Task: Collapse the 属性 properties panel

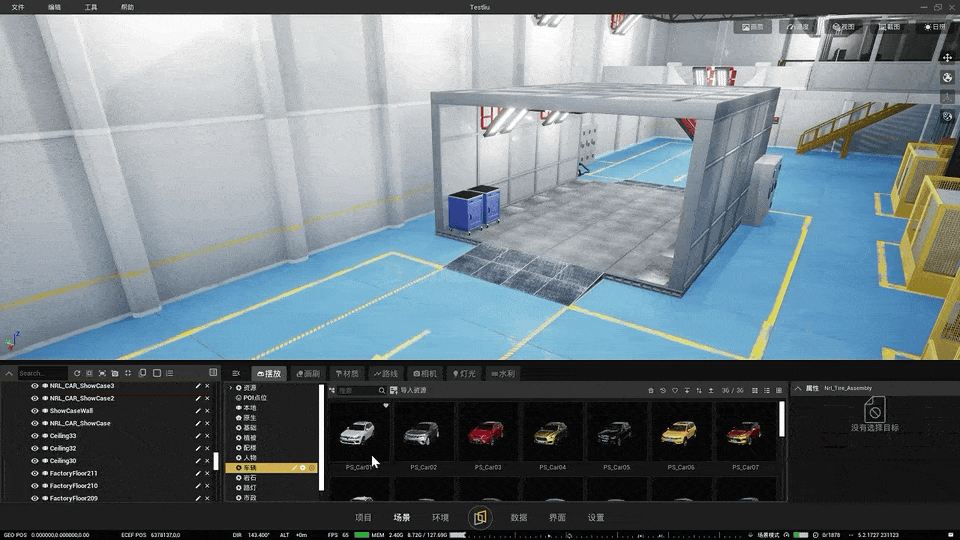Action: [797, 388]
